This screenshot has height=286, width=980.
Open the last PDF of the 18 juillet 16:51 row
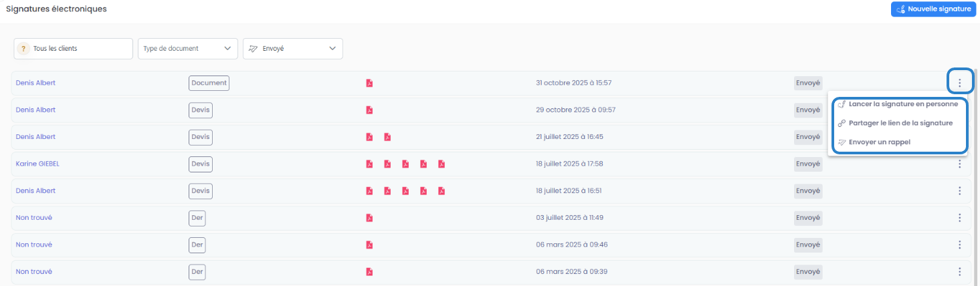(442, 190)
